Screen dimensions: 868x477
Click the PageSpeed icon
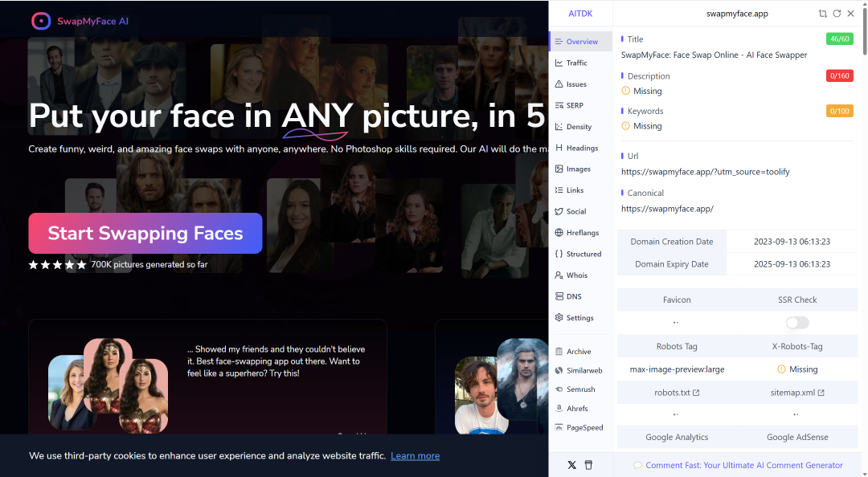pos(559,427)
